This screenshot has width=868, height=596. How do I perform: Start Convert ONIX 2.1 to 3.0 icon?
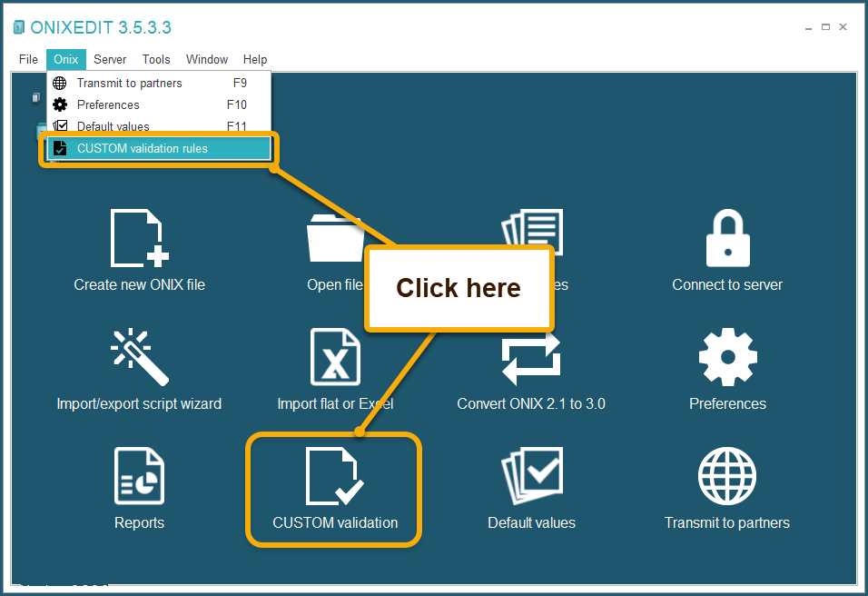tap(531, 359)
